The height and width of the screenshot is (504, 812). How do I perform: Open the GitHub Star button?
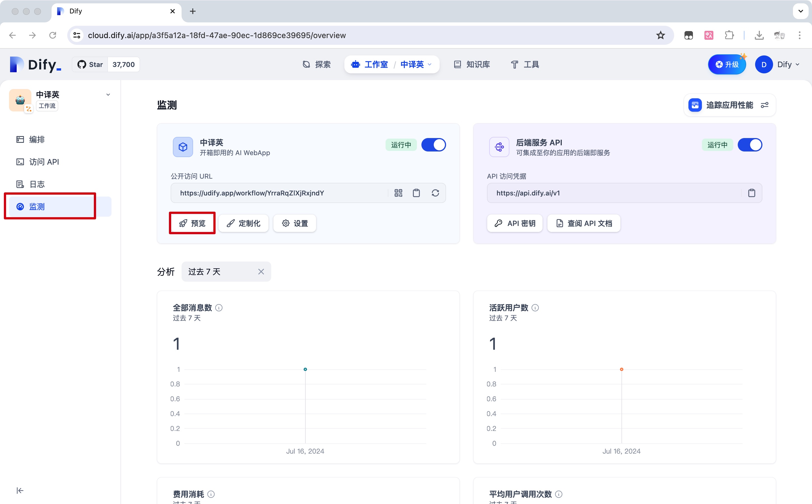tap(90, 64)
